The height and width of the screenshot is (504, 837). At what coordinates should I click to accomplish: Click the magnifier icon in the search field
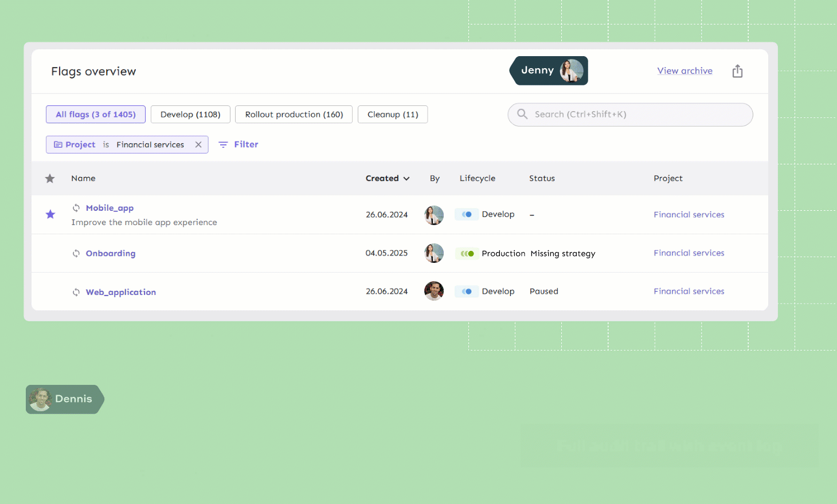[x=522, y=114]
